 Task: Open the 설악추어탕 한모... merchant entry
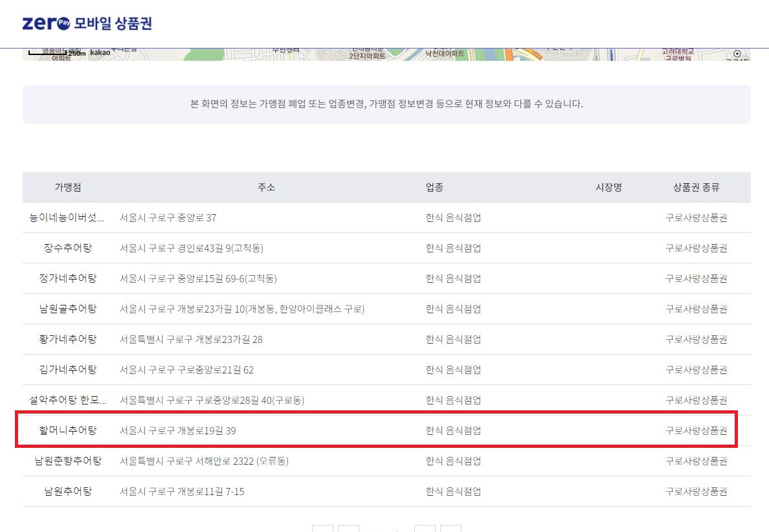click(68, 400)
